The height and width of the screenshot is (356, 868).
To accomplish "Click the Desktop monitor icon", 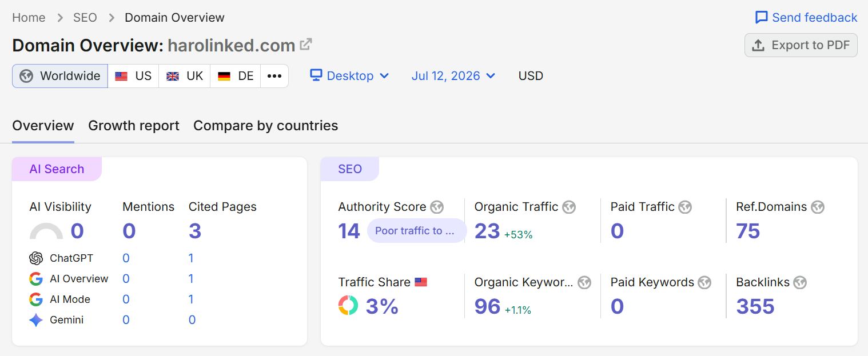I will 316,75.
